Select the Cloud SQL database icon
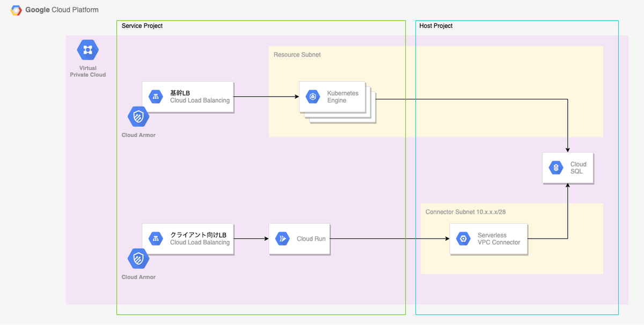 (555, 168)
